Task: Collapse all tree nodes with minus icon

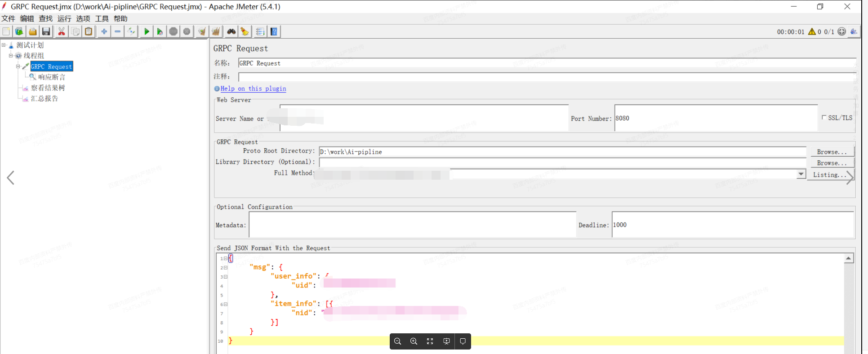Action: pos(117,31)
